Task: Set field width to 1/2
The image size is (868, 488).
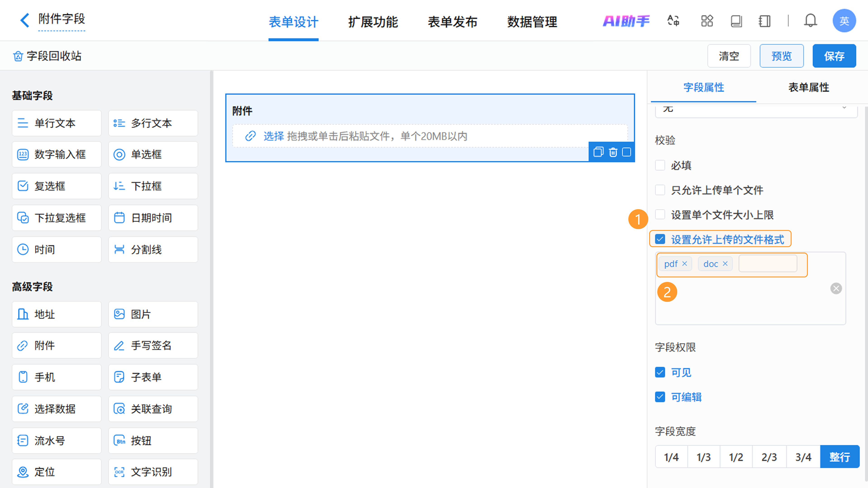Action: click(x=736, y=457)
